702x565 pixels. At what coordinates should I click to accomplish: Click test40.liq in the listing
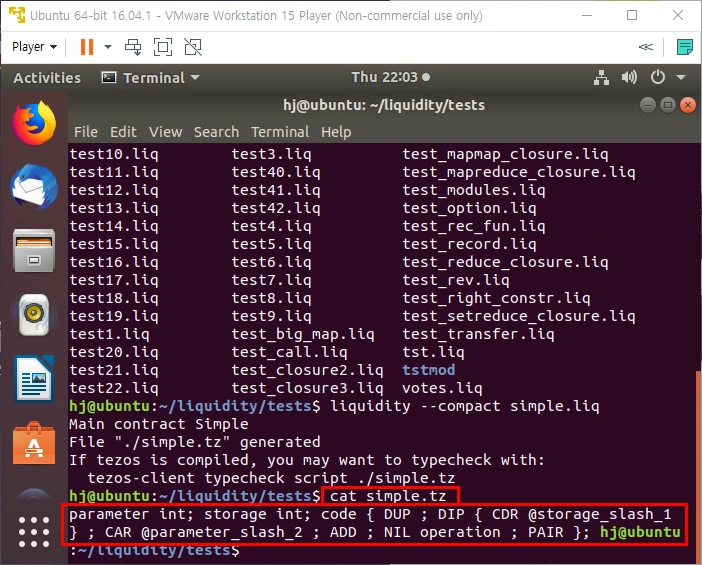coord(276,172)
